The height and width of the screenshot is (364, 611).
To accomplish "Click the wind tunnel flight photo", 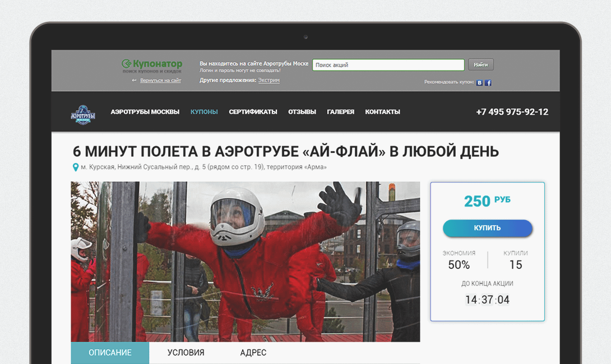I will [246, 262].
